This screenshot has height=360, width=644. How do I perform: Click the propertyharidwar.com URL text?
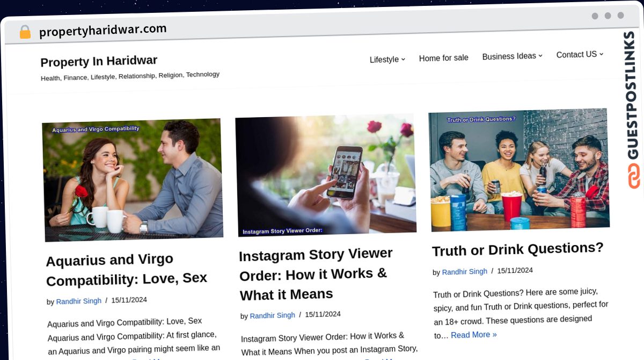click(x=103, y=30)
